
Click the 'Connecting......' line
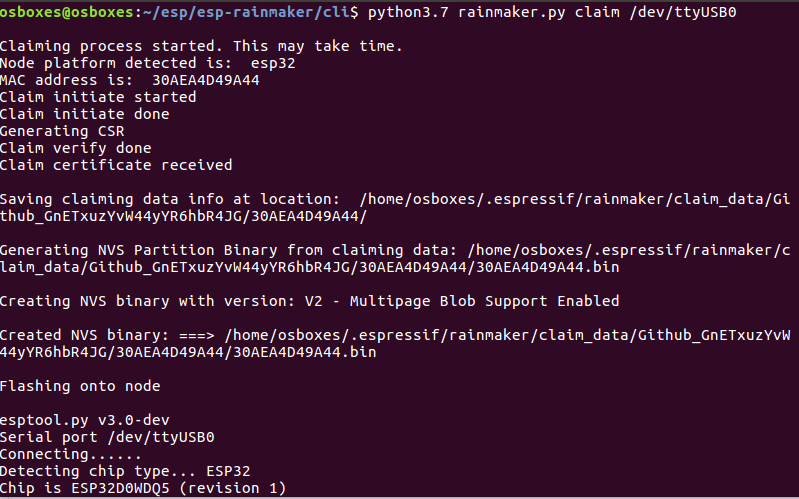point(71,454)
